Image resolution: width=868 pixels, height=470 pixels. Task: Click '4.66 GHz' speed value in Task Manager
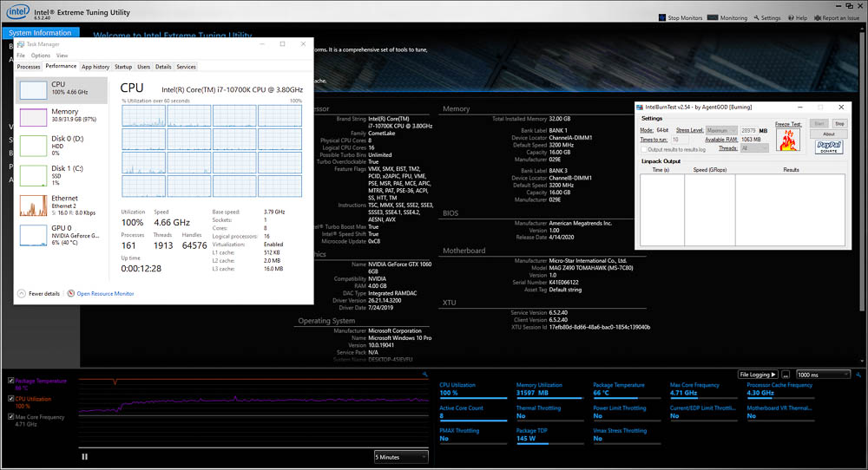172,222
